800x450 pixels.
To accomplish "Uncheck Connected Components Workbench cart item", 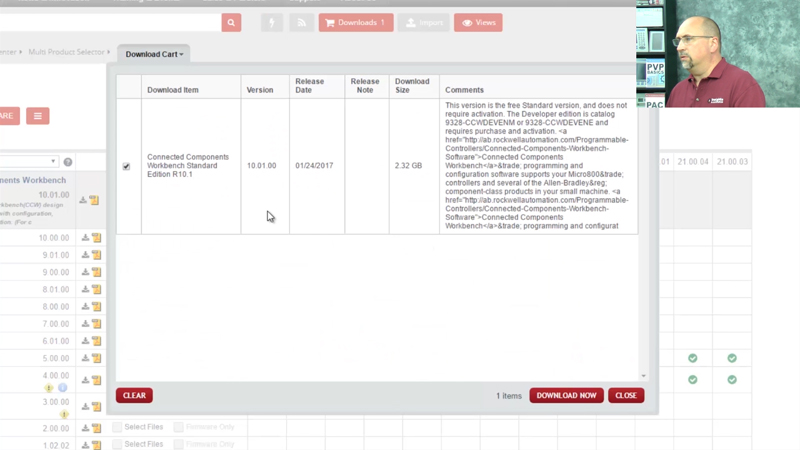I will point(126,166).
